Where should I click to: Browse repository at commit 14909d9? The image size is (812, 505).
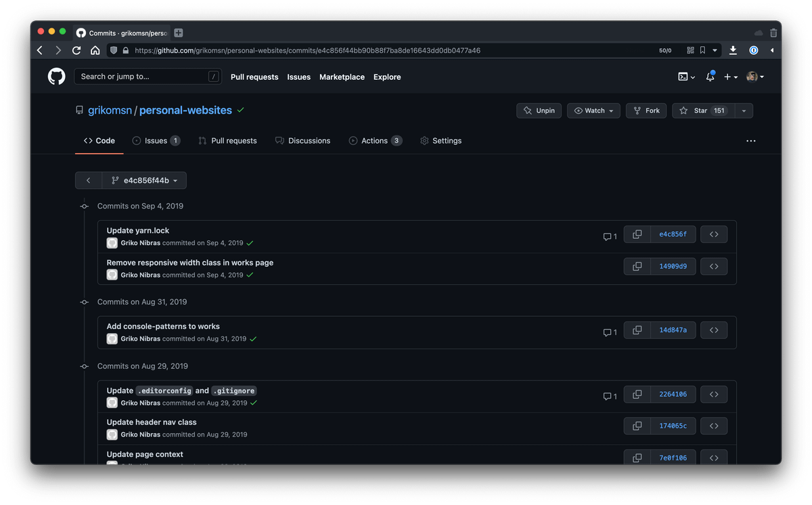(714, 266)
